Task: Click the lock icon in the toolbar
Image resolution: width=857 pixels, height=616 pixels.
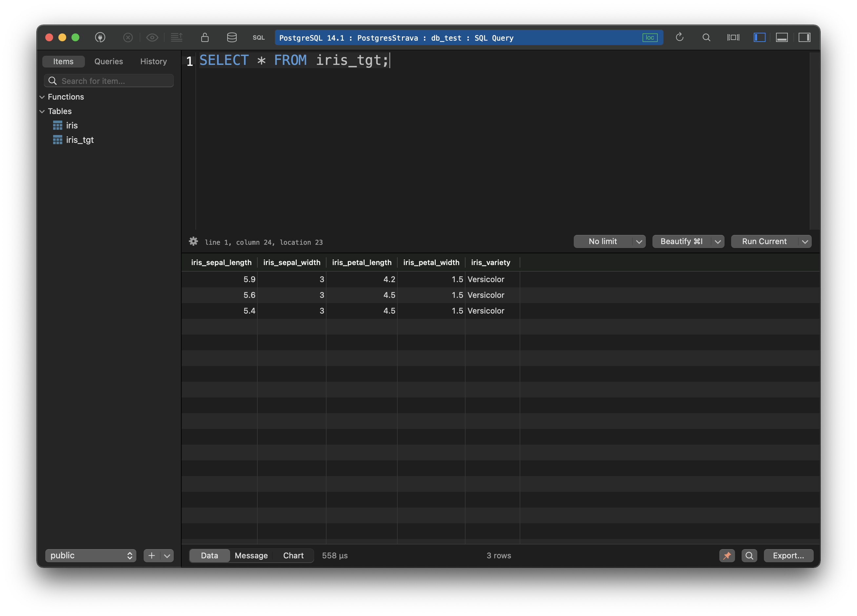Action: point(205,37)
